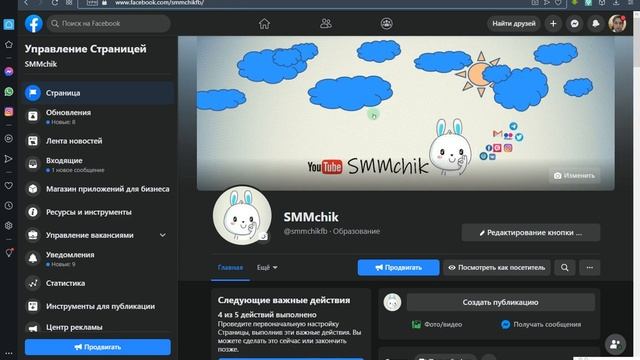Screen dimensions: 640x360
Task: Select Страница in the page menu
Action: (99, 93)
